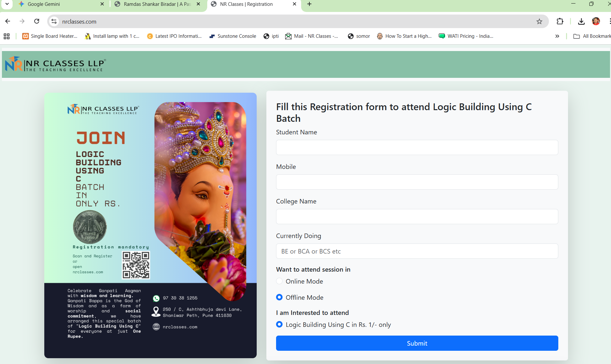Image resolution: width=611 pixels, height=364 pixels.
Task: Open the Chrome profile avatar
Action: [x=596, y=21]
